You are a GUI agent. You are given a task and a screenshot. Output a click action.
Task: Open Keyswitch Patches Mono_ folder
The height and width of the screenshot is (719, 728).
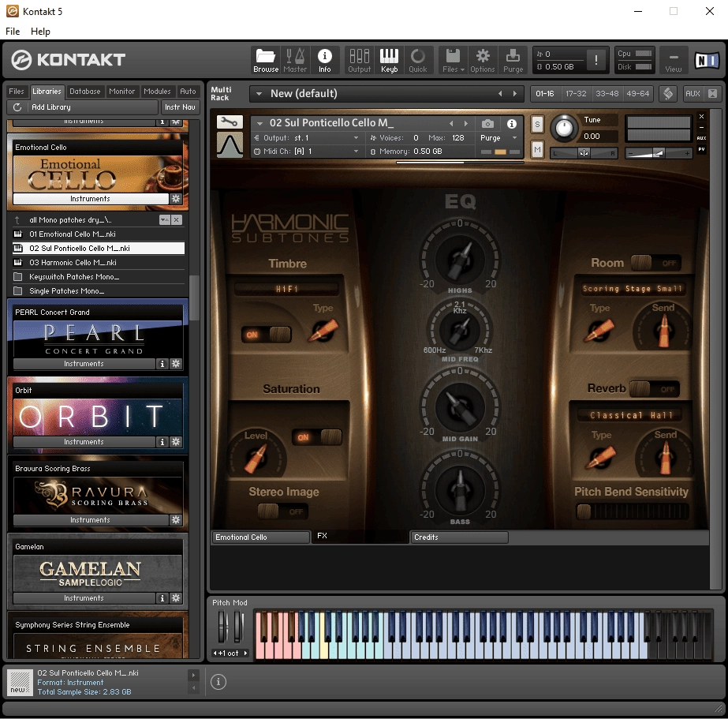tap(99, 277)
